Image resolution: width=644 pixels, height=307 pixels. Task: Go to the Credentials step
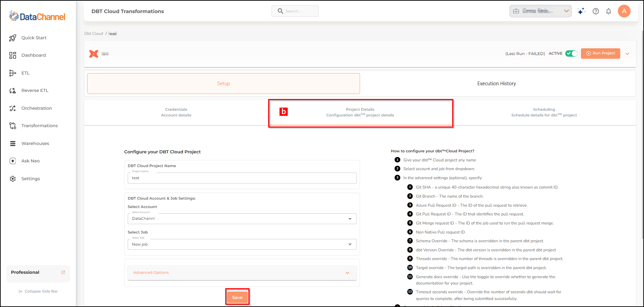[x=176, y=112]
